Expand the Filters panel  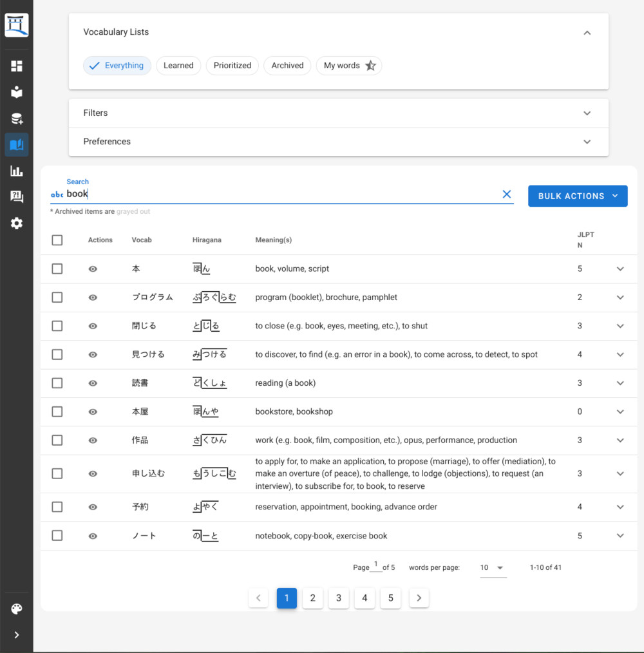338,113
